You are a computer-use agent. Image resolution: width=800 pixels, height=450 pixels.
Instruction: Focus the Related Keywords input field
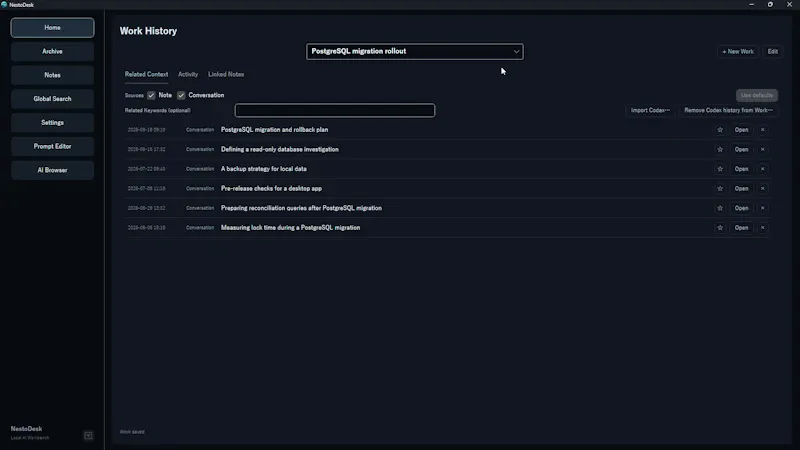click(x=335, y=110)
